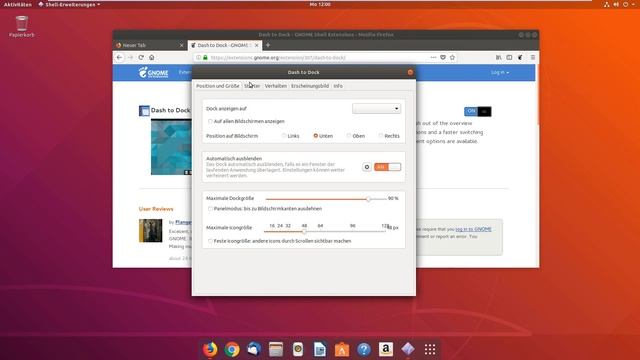The image size is (640, 360).
Task: Toggle 'Automatisch ausblenden' switch
Action: click(x=387, y=167)
